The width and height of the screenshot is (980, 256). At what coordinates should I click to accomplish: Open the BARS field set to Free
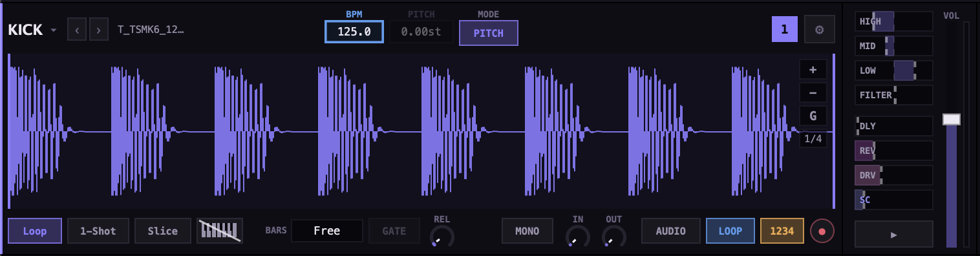coord(327,231)
